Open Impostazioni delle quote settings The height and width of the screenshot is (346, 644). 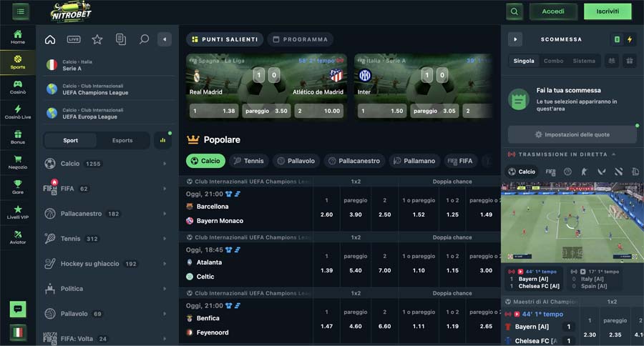pyautogui.click(x=572, y=134)
